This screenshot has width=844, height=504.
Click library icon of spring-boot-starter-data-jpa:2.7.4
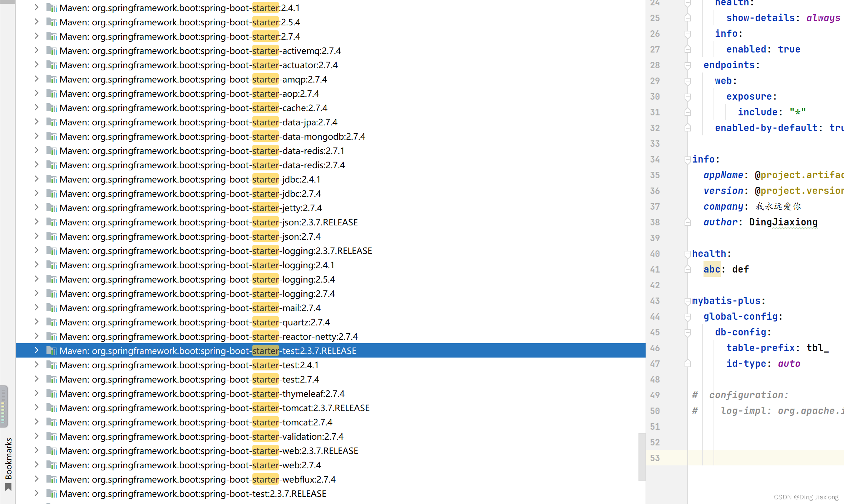(52, 122)
